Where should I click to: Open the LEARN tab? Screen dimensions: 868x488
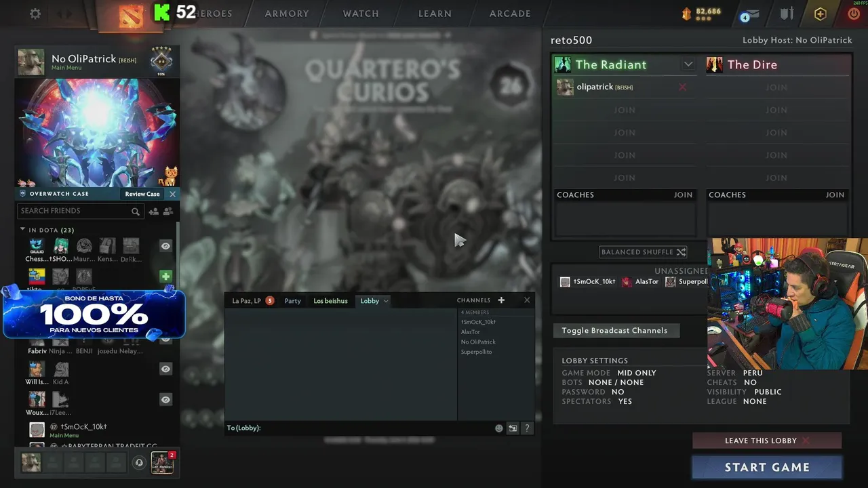point(435,14)
